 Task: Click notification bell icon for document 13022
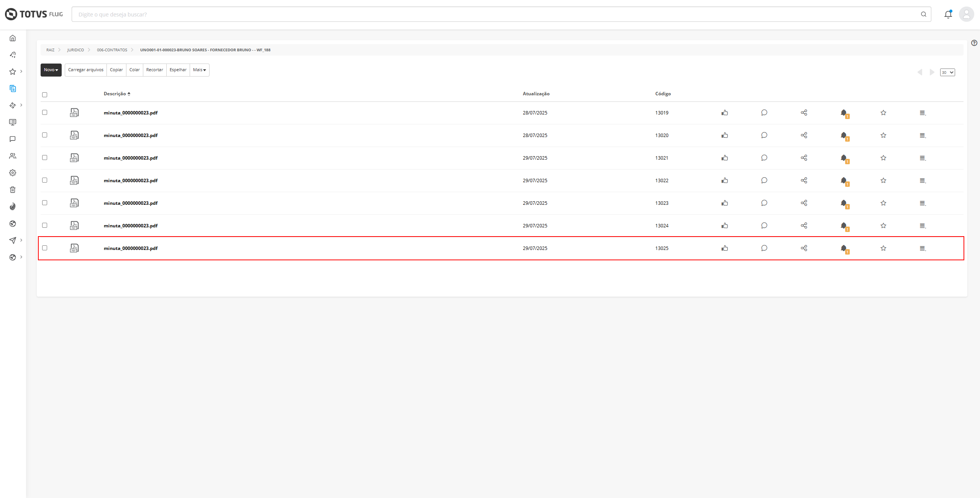pyautogui.click(x=844, y=180)
